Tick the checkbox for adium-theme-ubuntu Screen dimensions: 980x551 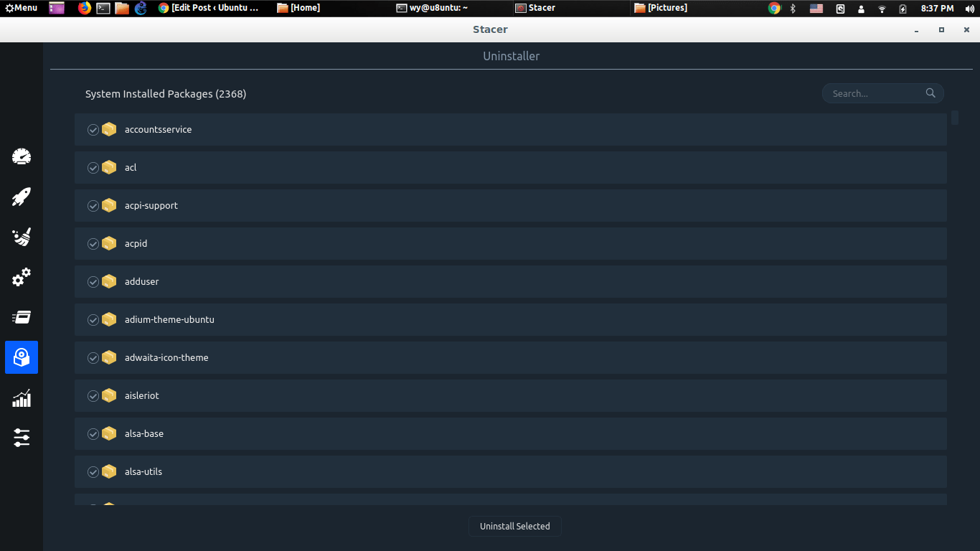pos(93,320)
